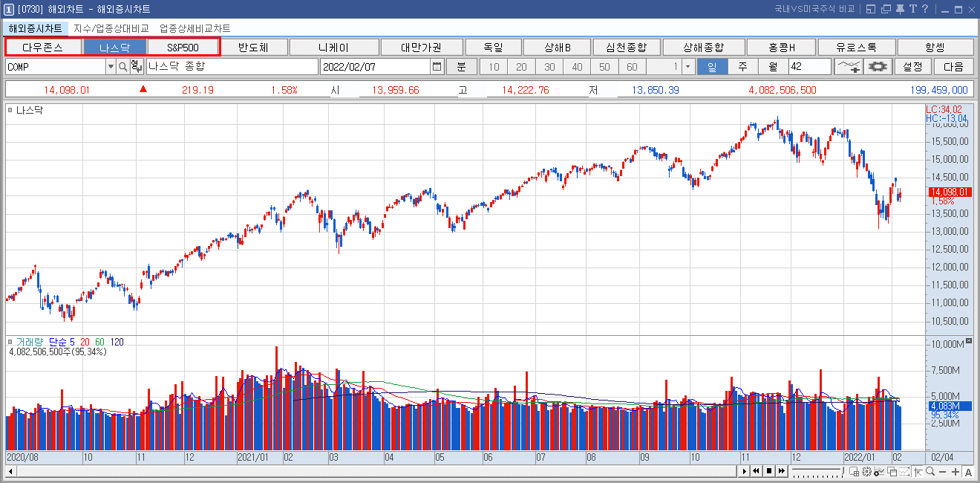Image resolution: width=980 pixels, height=483 pixels.
Task: Click the rewind button in chart controls
Action: tap(756, 471)
